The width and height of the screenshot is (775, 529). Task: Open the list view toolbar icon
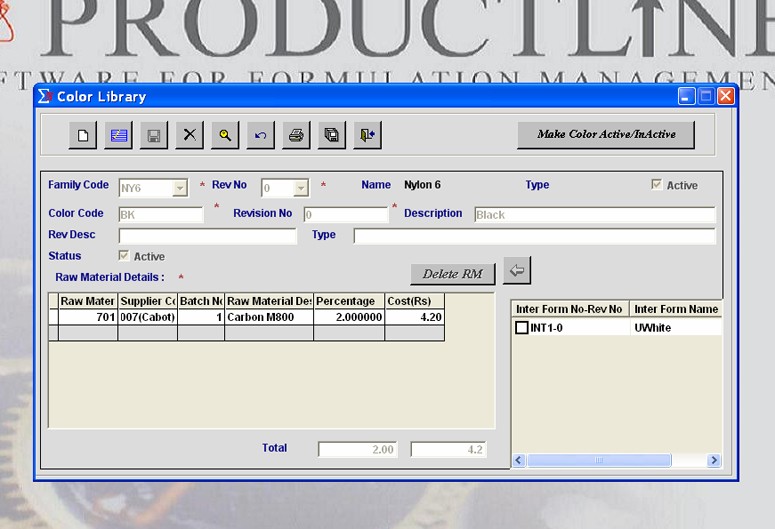[119, 135]
